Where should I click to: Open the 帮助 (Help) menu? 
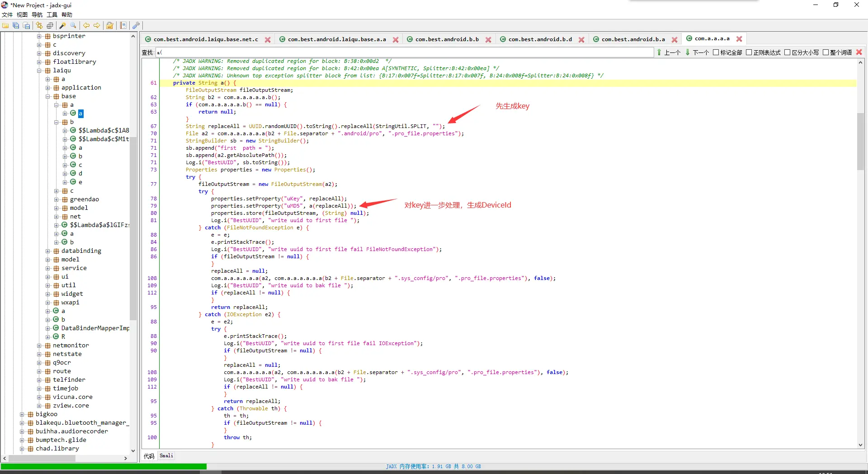(x=67, y=15)
